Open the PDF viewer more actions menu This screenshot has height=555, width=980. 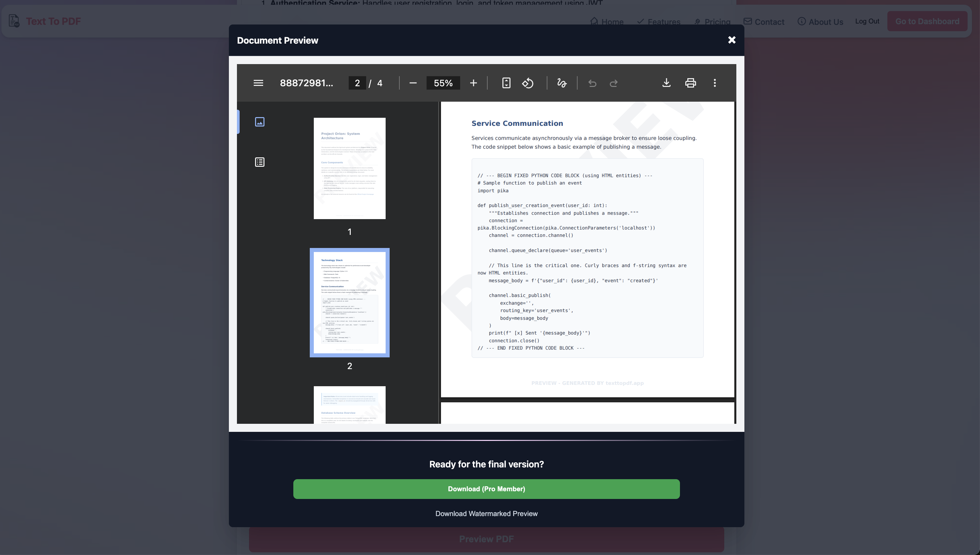715,83
